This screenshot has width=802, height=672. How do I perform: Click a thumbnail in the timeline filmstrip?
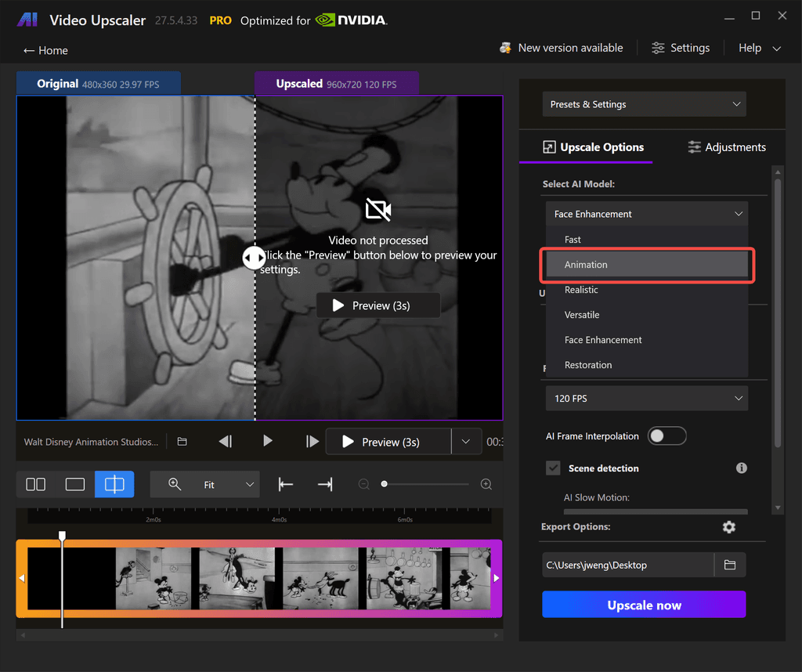(x=235, y=578)
